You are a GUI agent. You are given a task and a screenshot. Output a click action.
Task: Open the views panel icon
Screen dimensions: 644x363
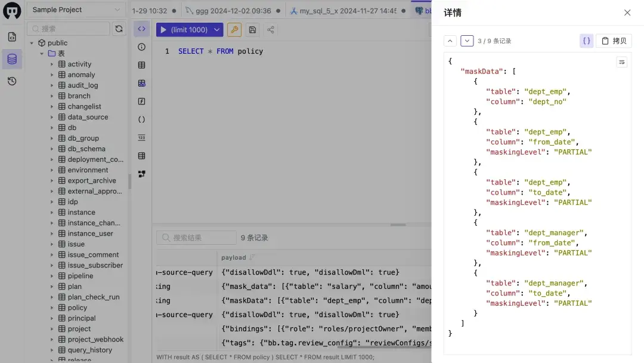(x=141, y=83)
